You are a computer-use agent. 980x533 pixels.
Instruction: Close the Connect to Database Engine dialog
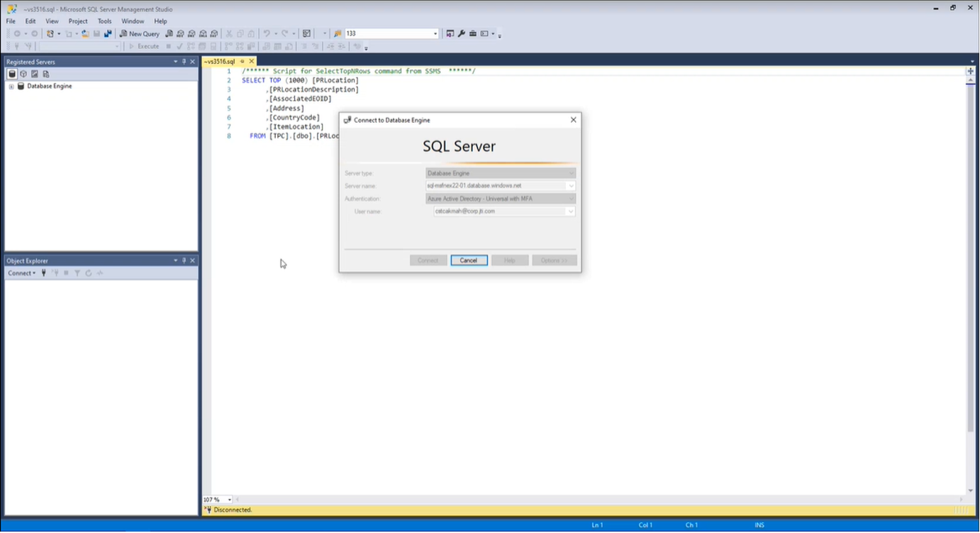coord(574,120)
